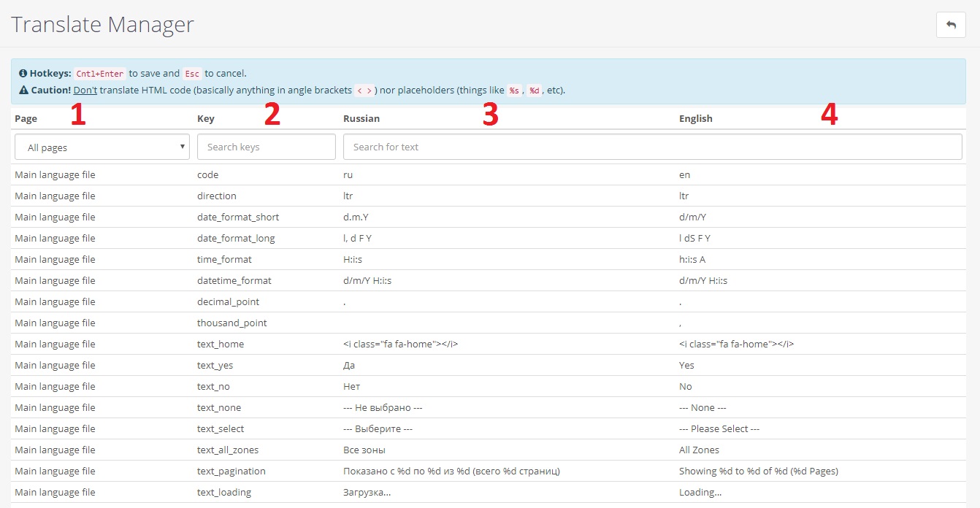Image resolution: width=980 pixels, height=508 pixels.
Task: Select the Russian "Нет" translation cell
Action: [351, 387]
